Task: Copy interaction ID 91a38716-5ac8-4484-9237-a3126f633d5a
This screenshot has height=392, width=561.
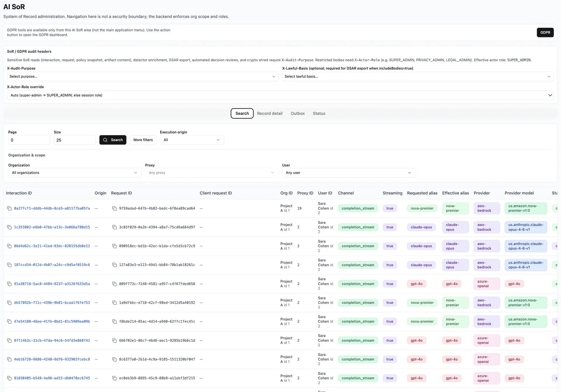Action: point(9,284)
